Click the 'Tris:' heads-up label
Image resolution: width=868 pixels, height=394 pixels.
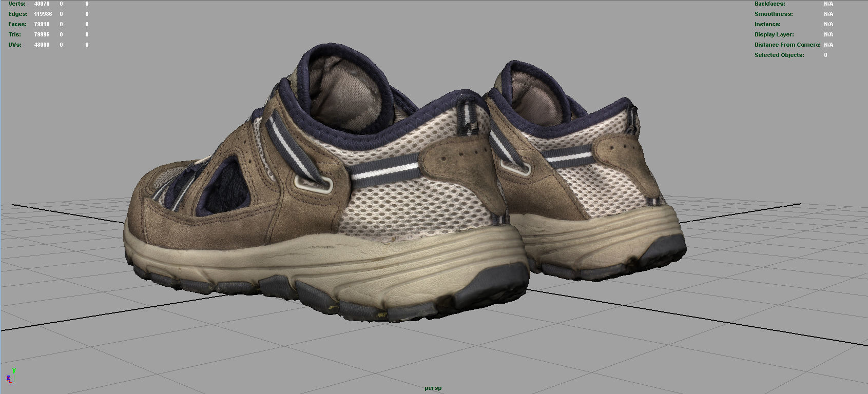point(15,34)
